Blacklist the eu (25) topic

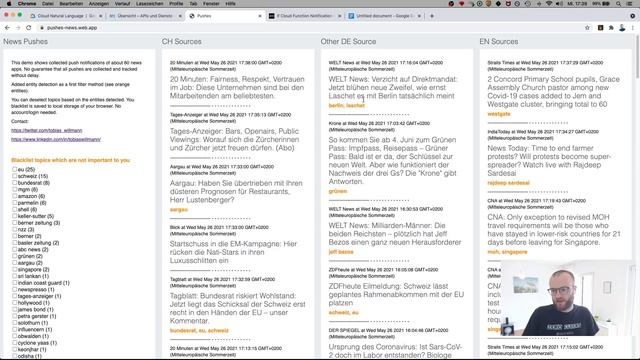click(14, 169)
